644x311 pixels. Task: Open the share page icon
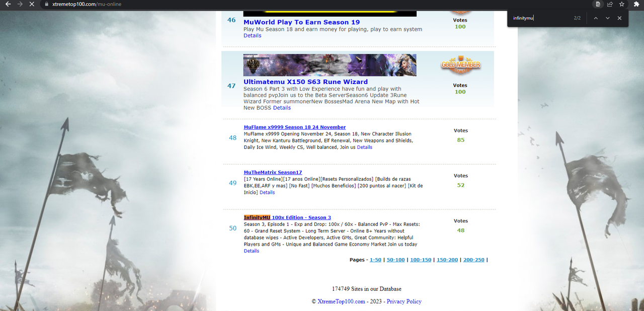610,4
